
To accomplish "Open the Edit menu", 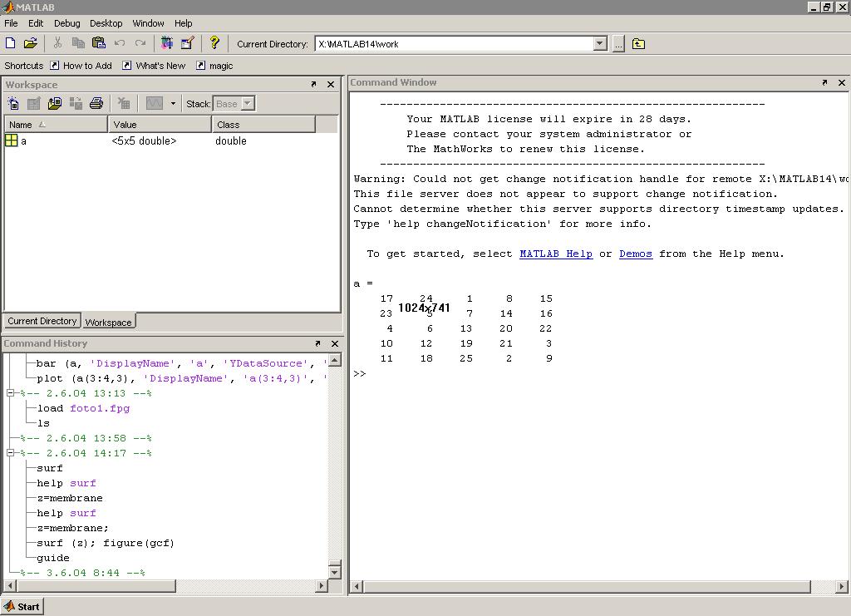I will coord(36,23).
